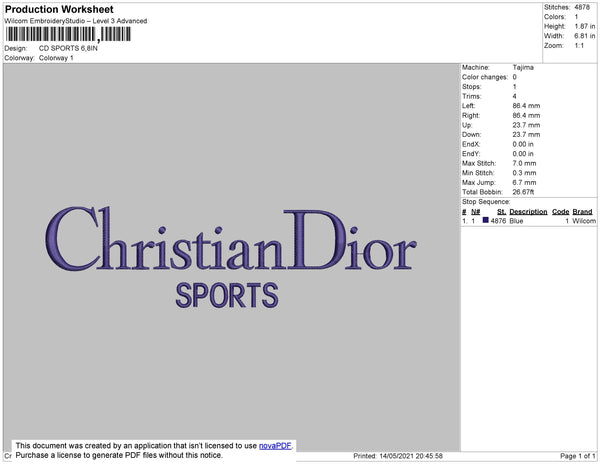
Task: Select the height value 1.87 in
Action: [585, 26]
